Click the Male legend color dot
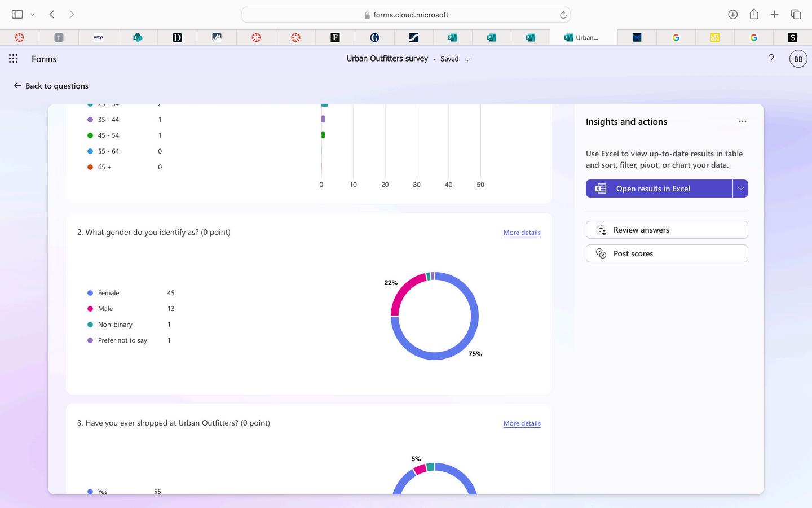This screenshot has width=812, height=508. point(90,309)
